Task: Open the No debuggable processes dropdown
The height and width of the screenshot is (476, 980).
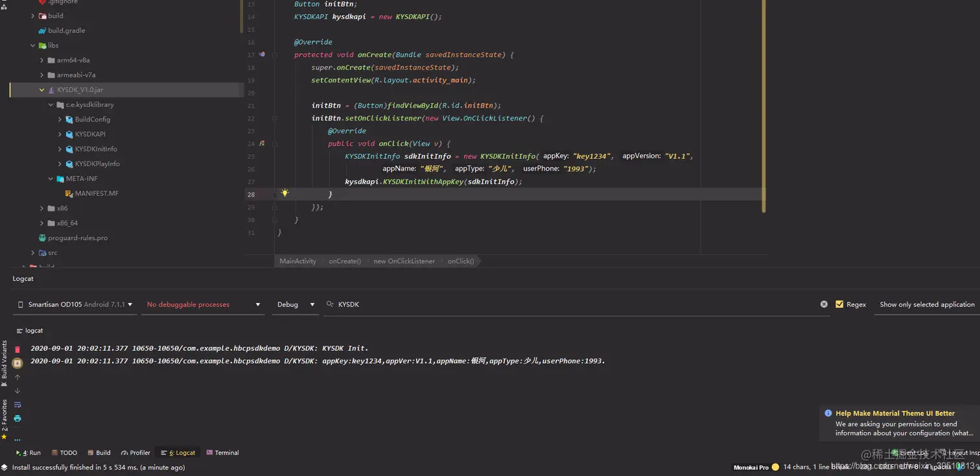Action: (x=203, y=304)
